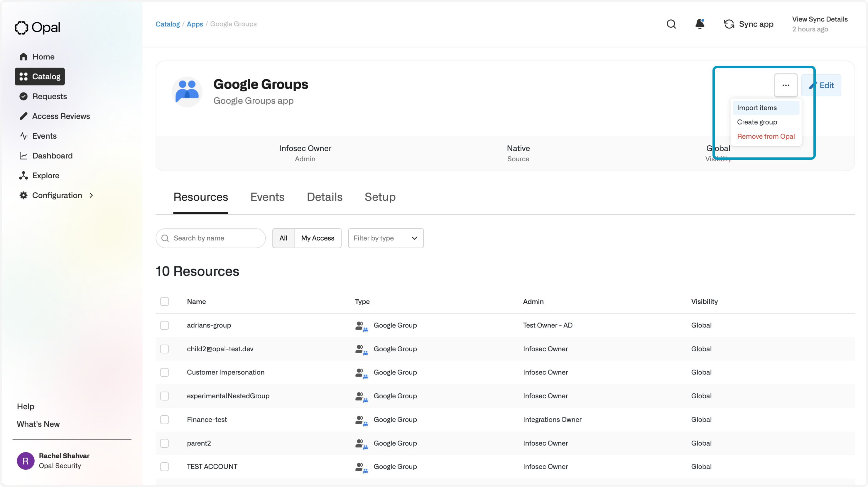Click Sync app button

point(748,24)
